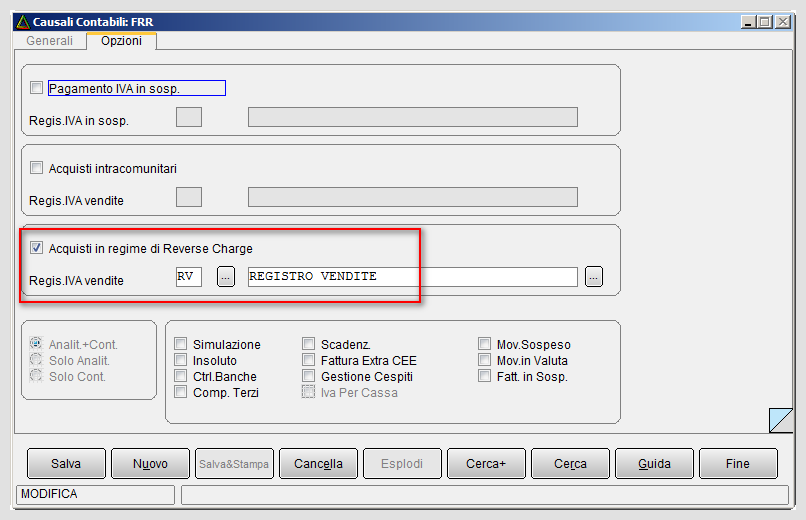
Task: Click the Cancella button
Action: click(x=318, y=463)
